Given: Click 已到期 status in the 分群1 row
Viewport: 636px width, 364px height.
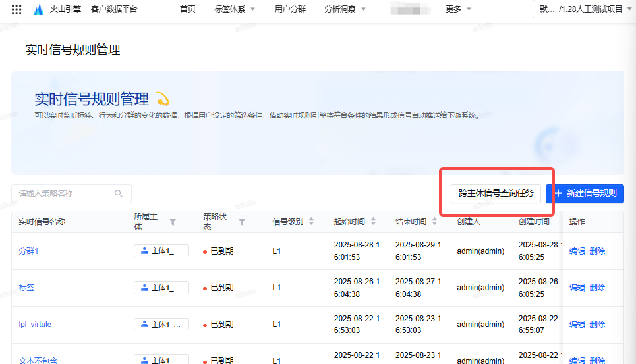Looking at the screenshot, I should click(x=218, y=251).
